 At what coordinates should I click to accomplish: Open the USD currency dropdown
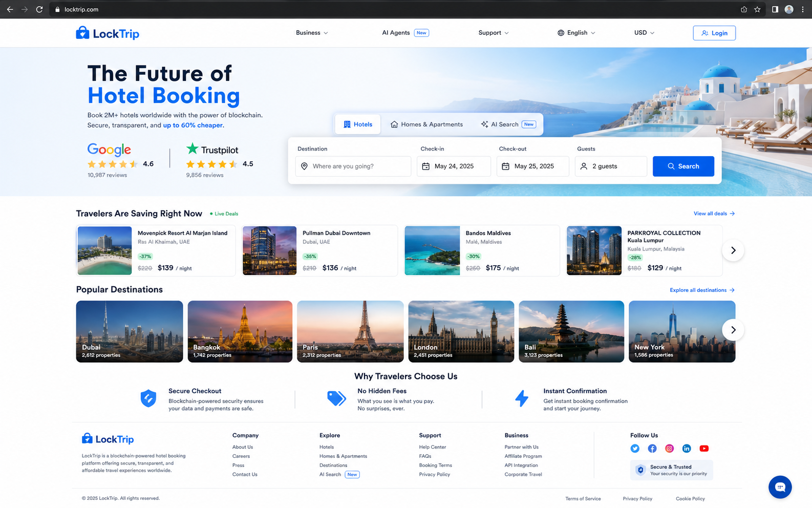644,33
